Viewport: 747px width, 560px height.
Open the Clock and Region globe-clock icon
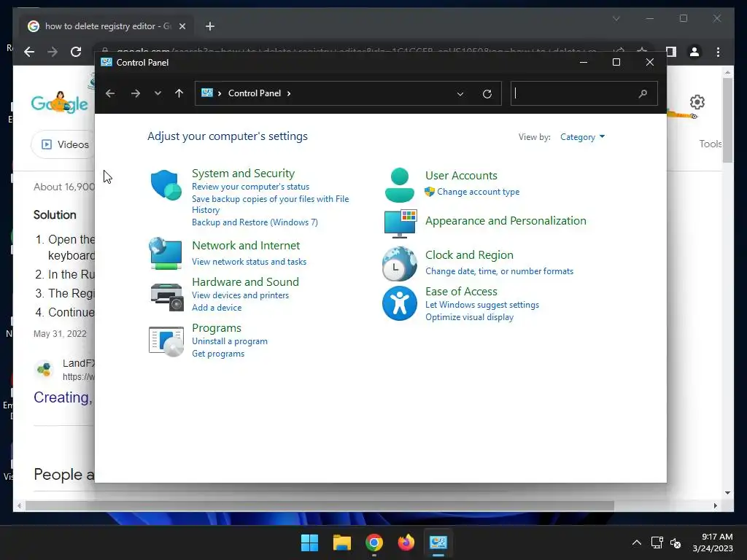coord(399,263)
